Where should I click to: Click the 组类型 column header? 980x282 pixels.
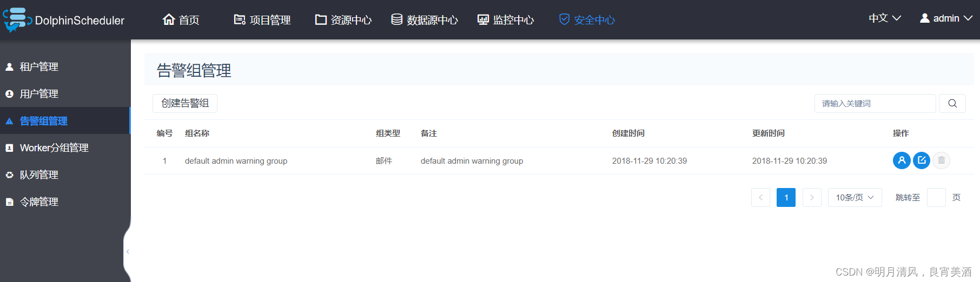388,133
